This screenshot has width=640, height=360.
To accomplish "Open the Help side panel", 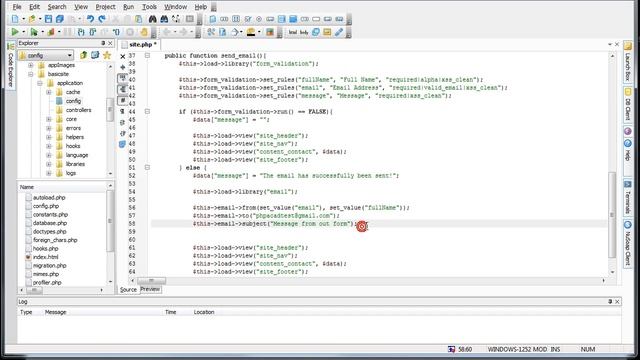I will pos(628,150).
